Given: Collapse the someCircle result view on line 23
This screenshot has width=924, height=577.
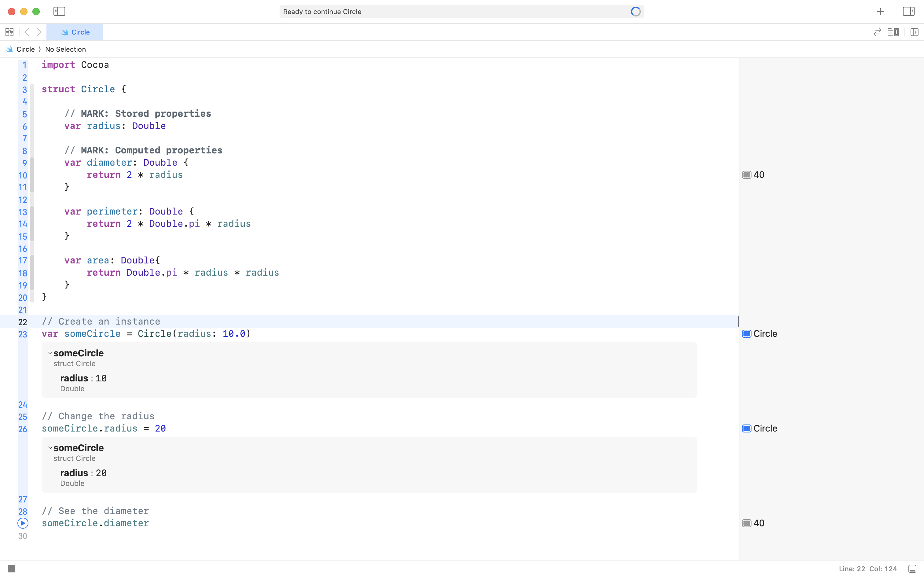Looking at the screenshot, I should (x=50, y=353).
